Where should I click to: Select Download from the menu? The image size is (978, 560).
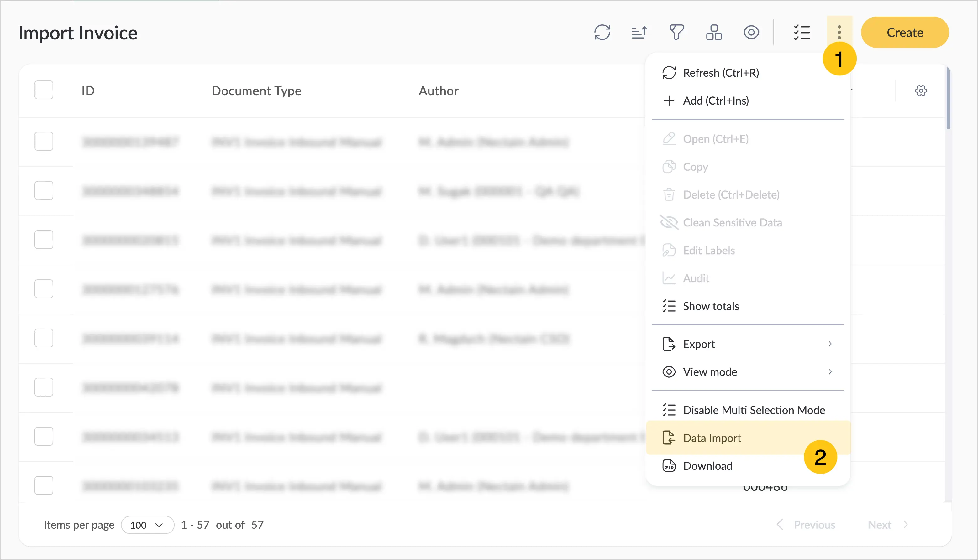[x=748, y=466]
